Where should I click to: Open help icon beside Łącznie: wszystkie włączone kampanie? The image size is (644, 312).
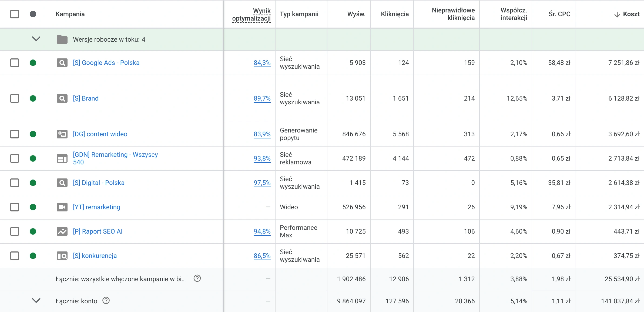(x=197, y=278)
